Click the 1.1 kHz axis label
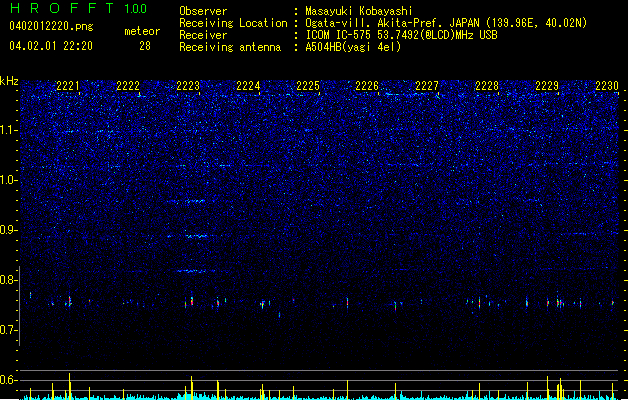 9,130
